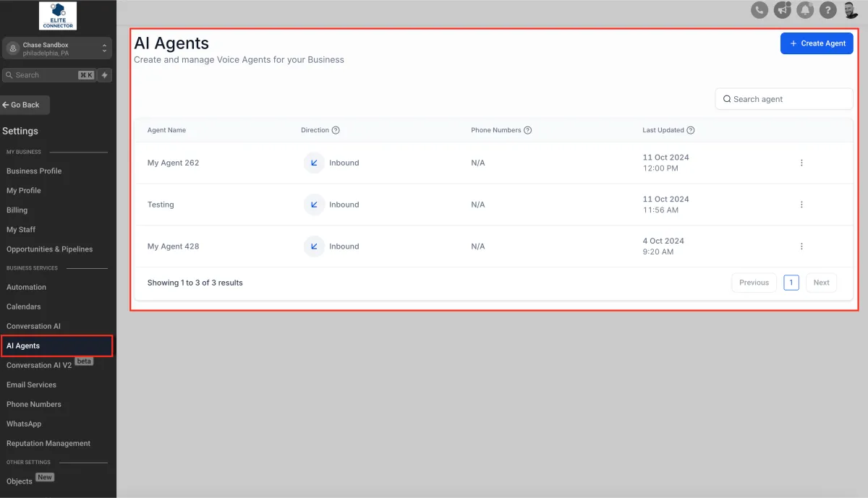868x498 pixels.
Task: Open options menu for My Agent 262
Action: pyautogui.click(x=801, y=163)
